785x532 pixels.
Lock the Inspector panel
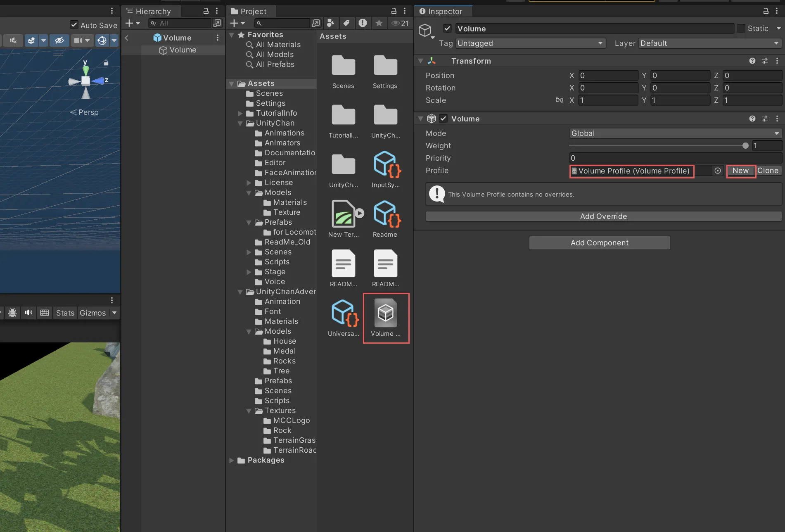766,11
